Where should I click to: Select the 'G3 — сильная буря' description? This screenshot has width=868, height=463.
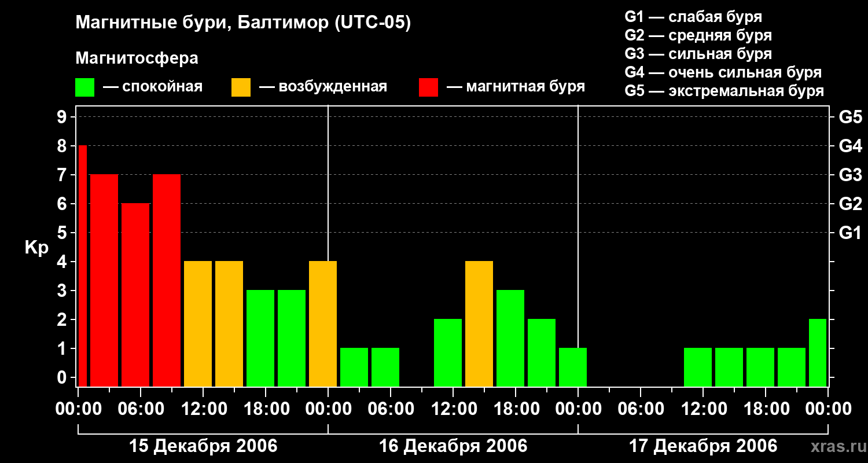pyautogui.click(x=698, y=54)
